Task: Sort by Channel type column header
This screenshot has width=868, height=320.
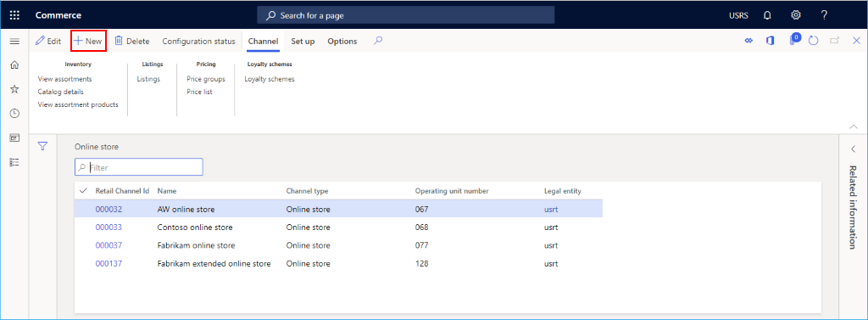Action: coord(307,191)
